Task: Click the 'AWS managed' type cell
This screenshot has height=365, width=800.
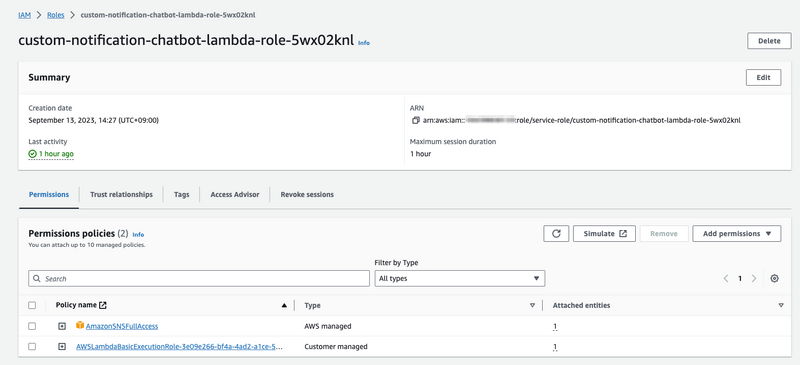Action: 328,326
